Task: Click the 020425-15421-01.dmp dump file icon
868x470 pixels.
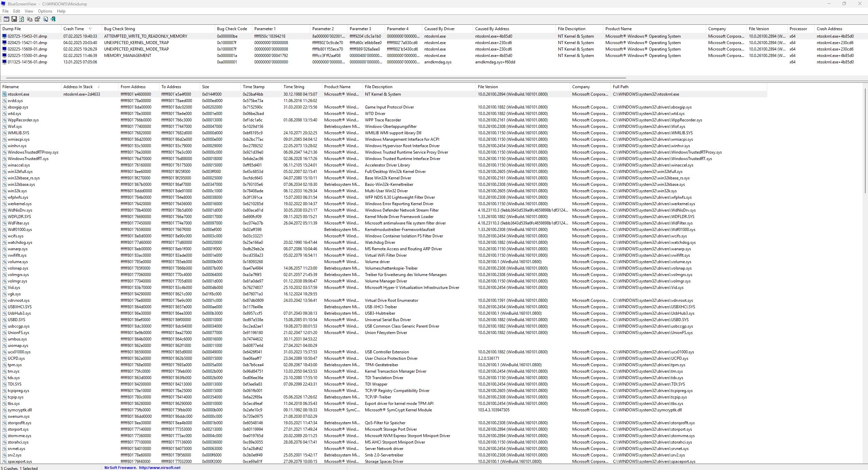Action: [x=4, y=43]
